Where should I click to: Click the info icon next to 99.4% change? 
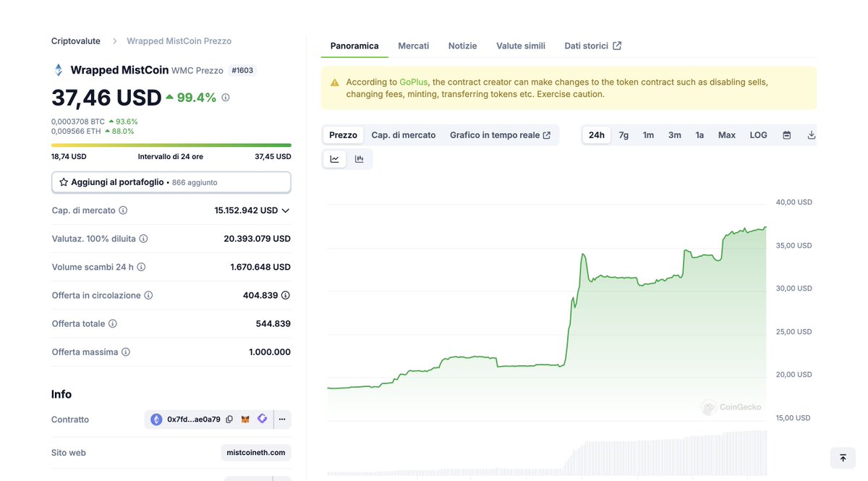click(226, 97)
